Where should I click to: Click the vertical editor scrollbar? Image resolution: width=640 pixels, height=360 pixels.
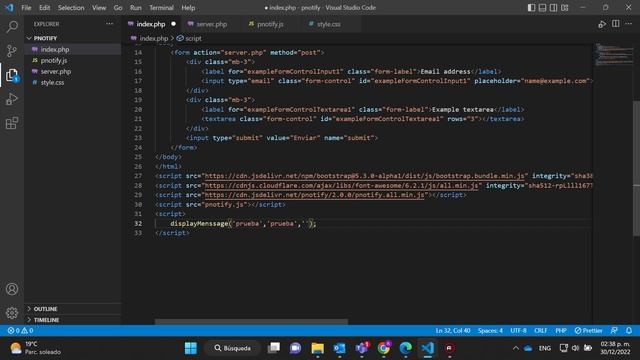(x=636, y=167)
